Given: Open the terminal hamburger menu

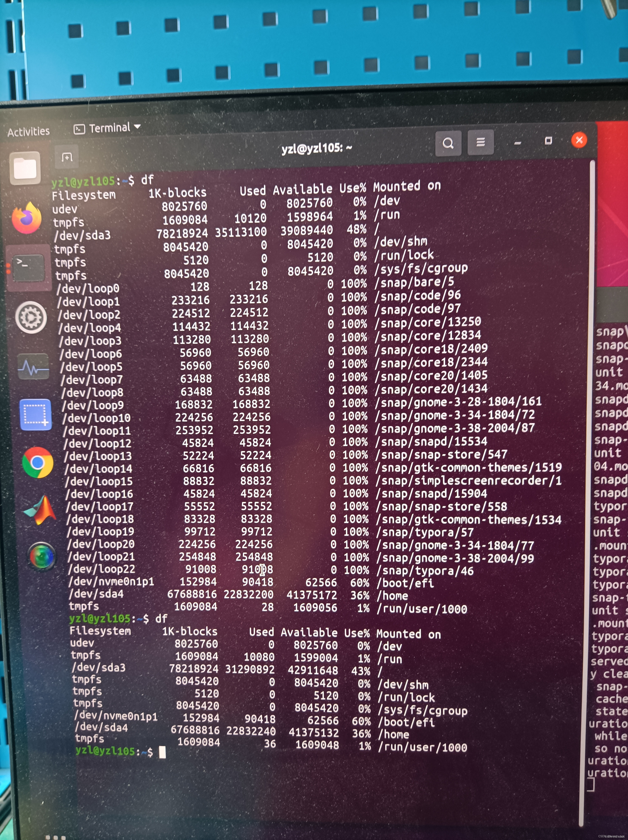Looking at the screenshot, I should [x=480, y=142].
